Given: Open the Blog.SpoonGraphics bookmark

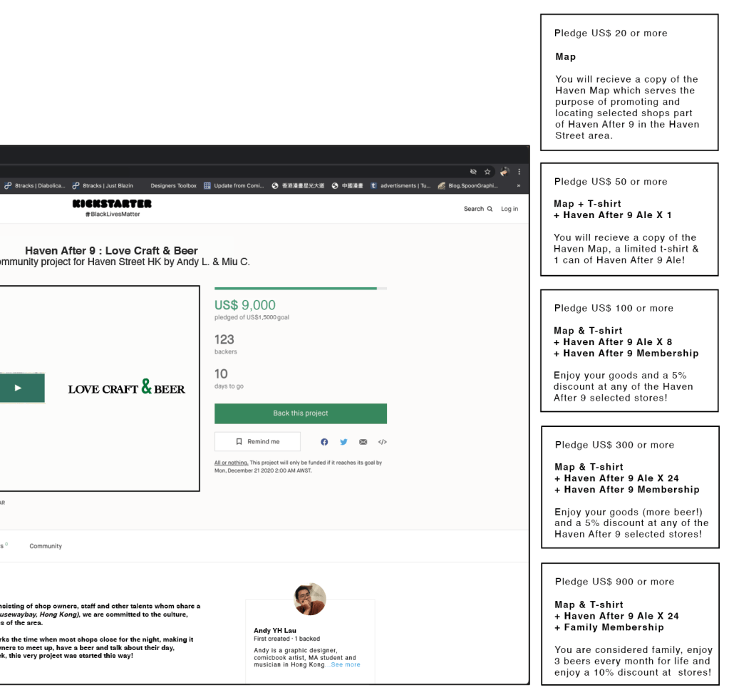Looking at the screenshot, I should click(x=468, y=186).
